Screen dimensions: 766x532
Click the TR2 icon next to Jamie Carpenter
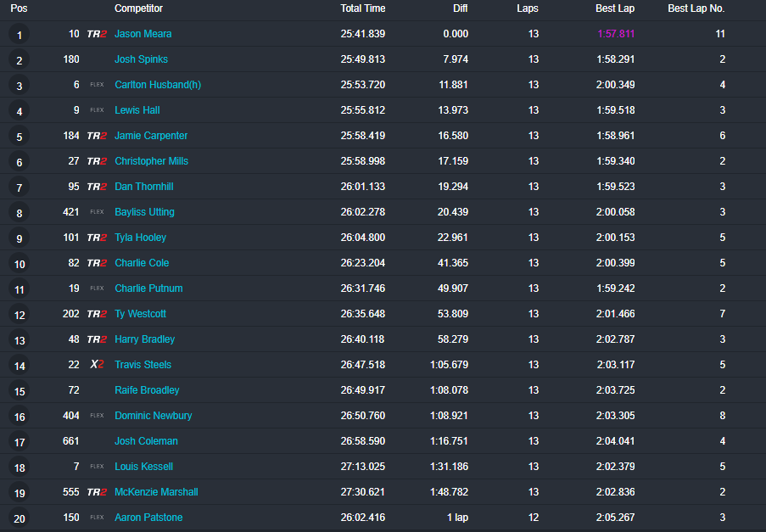coord(97,136)
